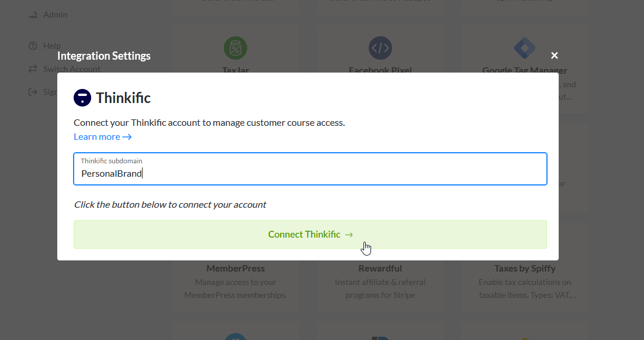644x340 pixels.
Task: Open the Learn more link
Action: coord(103,137)
